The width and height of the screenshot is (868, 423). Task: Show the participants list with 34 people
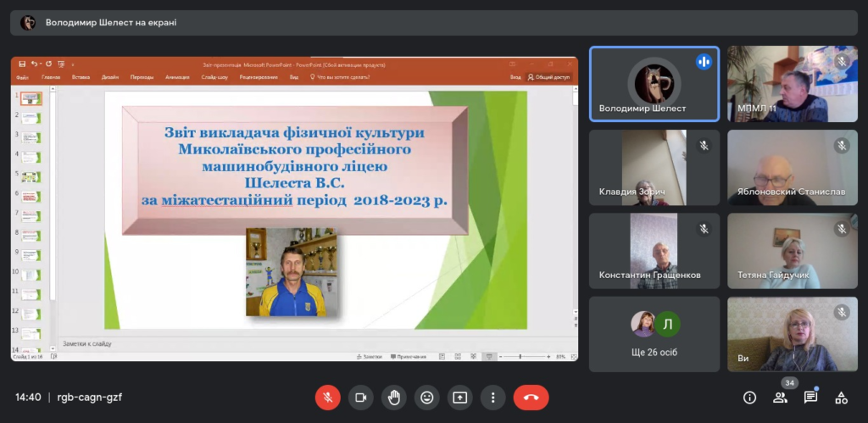[x=780, y=398]
